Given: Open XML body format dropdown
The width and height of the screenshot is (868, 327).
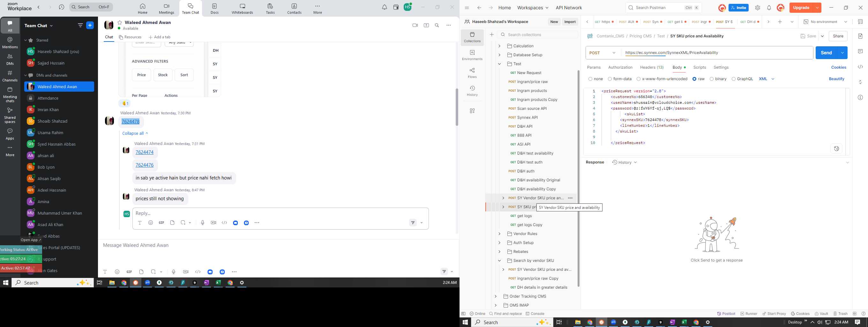Looking at the screenshot, I should pyautogui.click(x=767, y=79).
